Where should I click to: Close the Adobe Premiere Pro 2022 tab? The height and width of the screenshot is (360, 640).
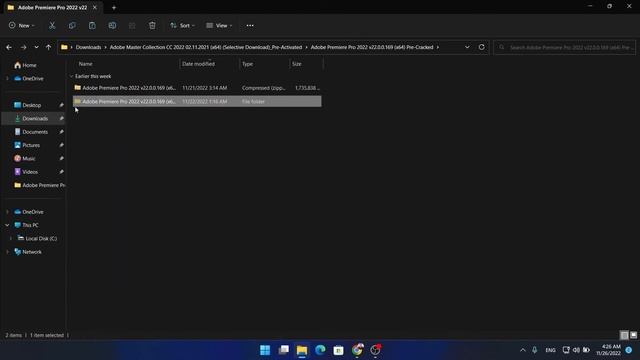[95, 7]
